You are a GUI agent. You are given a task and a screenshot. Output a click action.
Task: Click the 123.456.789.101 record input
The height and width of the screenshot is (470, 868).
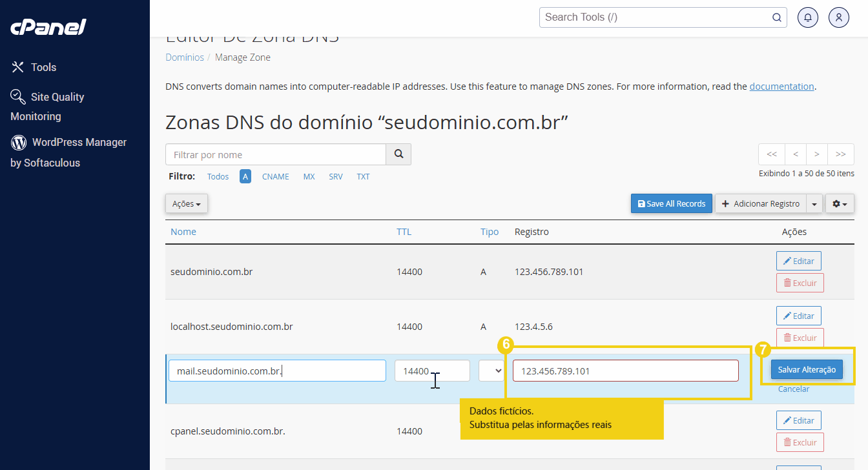click(626, 371)
